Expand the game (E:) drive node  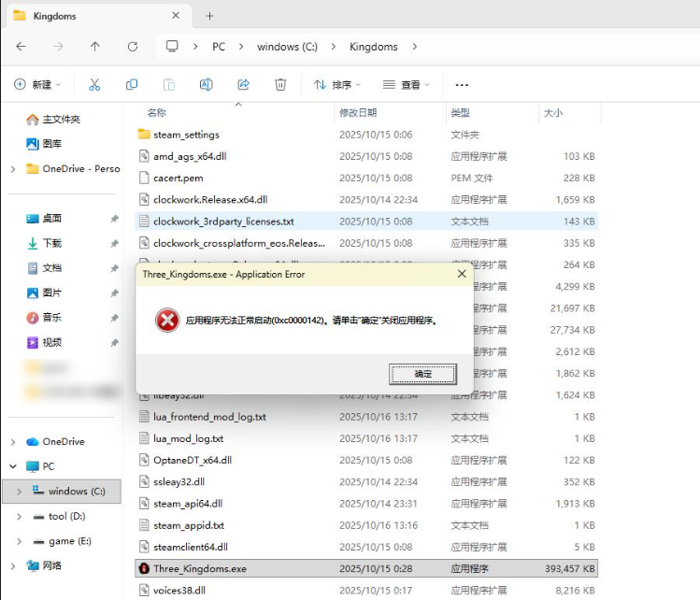coord(19,541)
